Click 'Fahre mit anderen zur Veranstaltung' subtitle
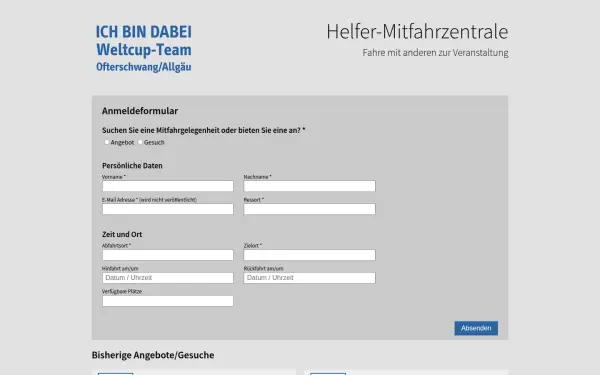The height and width of the screenshot is (375, 600). [435, 53]
